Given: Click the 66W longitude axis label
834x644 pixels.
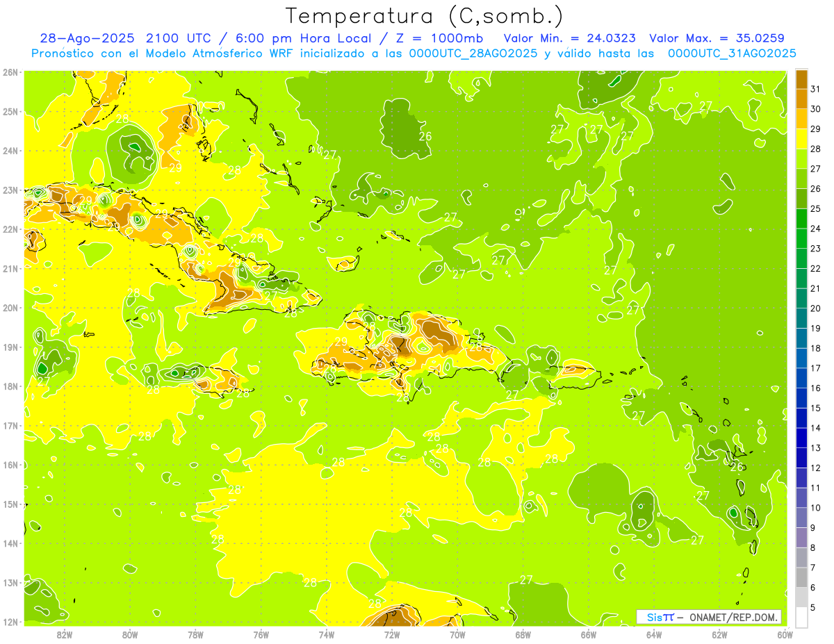Looking at the screenshot, I should point(588,634).
